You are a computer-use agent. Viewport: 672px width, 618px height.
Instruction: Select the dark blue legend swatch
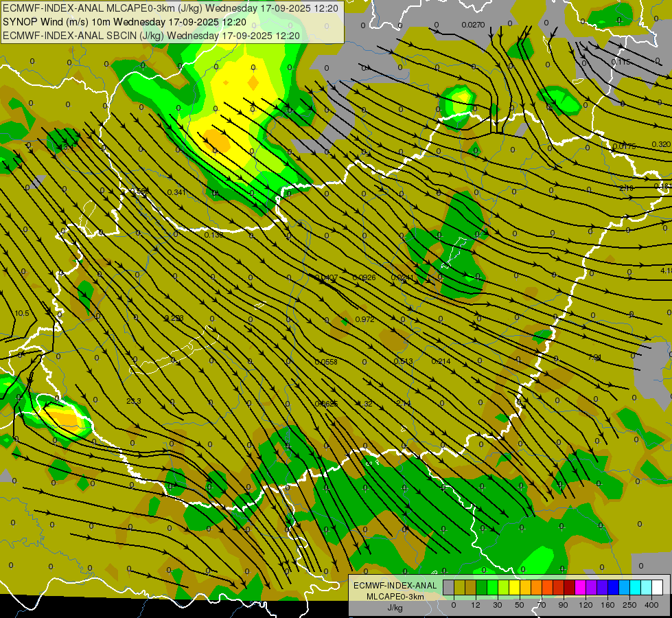pos(613,587)
